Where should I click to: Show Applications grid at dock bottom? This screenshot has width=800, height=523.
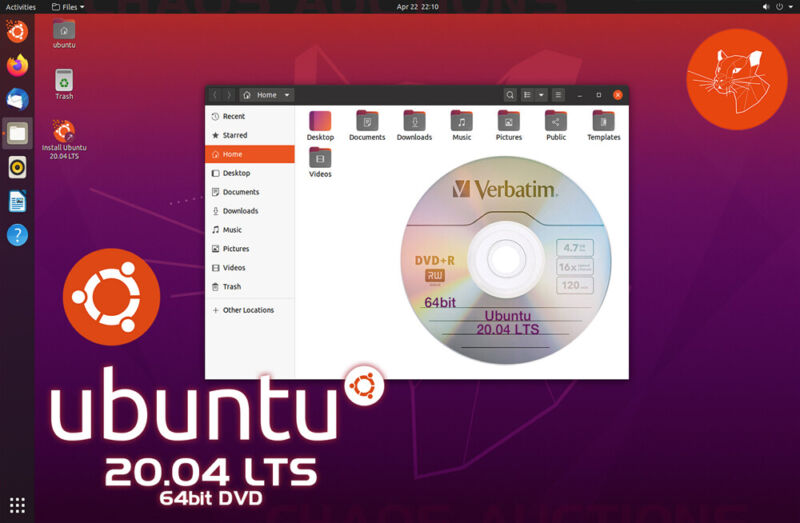click(17, 505)
